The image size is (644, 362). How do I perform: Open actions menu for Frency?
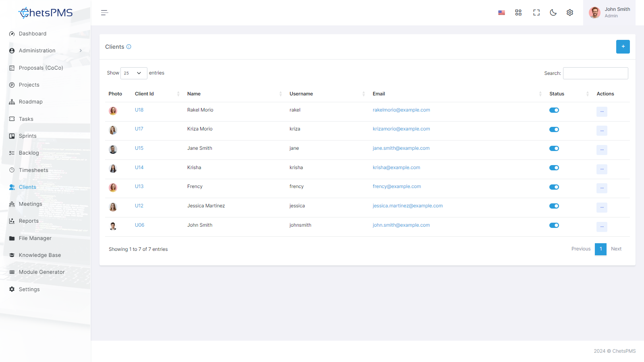602,188
